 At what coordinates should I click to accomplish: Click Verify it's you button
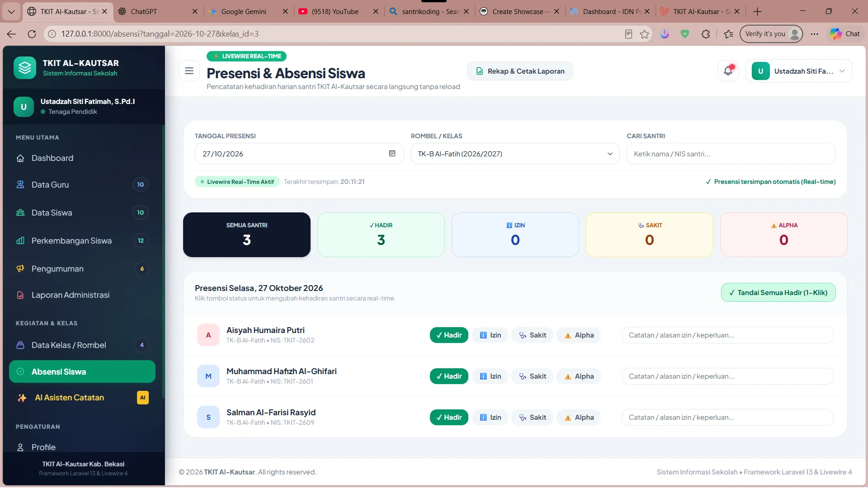coord(771,34)
